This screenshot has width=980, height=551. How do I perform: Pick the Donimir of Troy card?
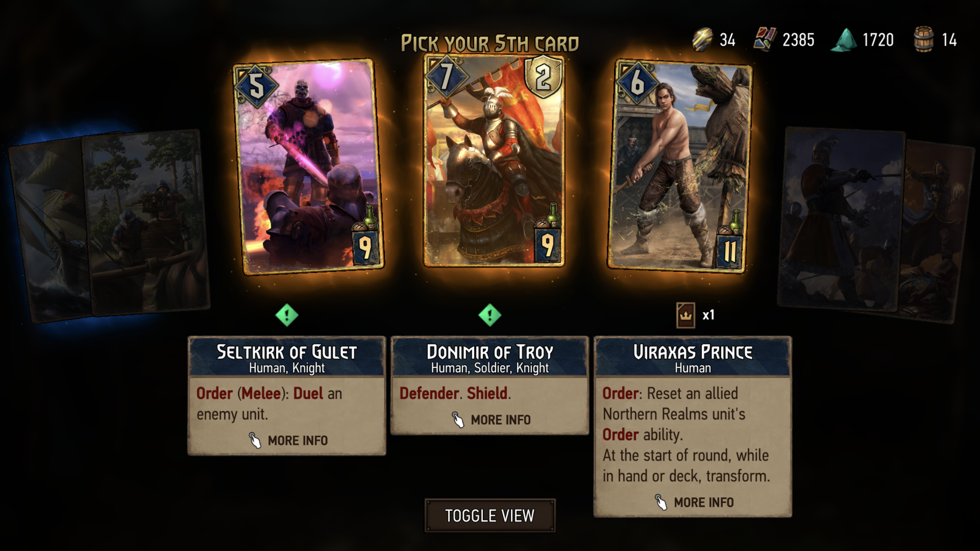[x=494, y=161]
